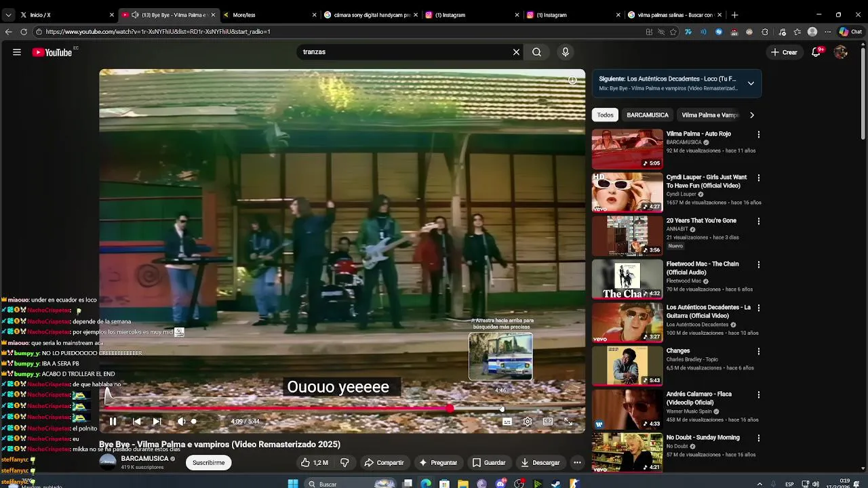Adjust the volume slider knob
The width and height of the screenshot is (868, 488).
194,422
